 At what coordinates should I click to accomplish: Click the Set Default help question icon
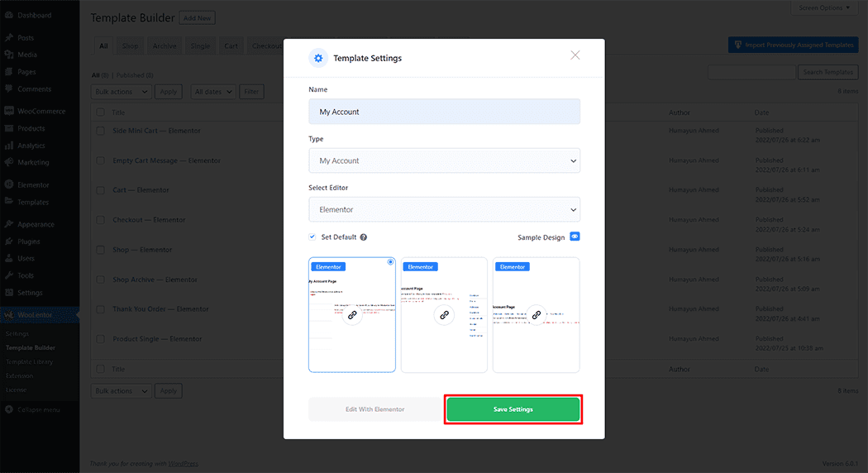pyautogui.click(x=364, y=237)
